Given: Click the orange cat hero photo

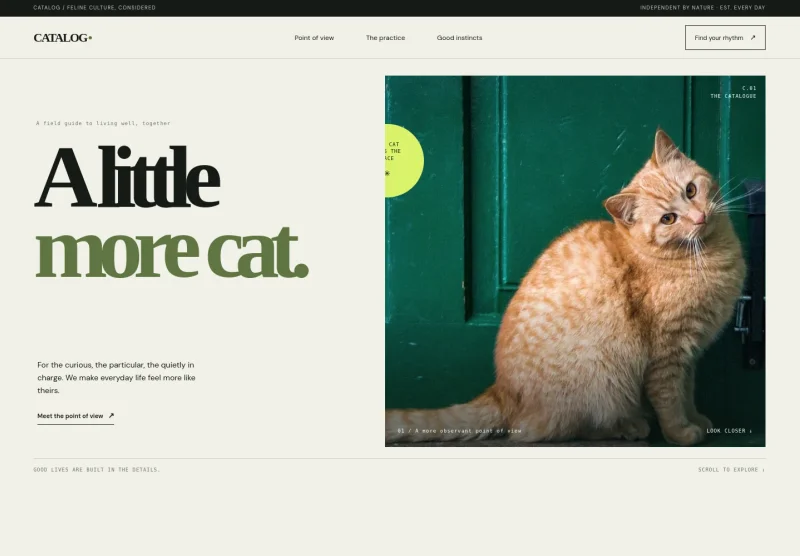Looking at the screenshot, I should (575, 261).
